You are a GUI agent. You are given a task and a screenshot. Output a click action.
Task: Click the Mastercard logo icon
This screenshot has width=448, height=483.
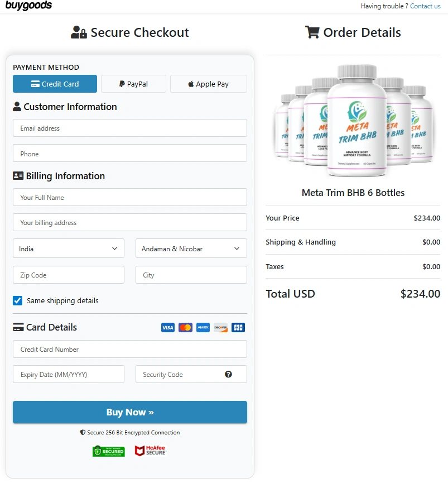(x=185, y=328)
